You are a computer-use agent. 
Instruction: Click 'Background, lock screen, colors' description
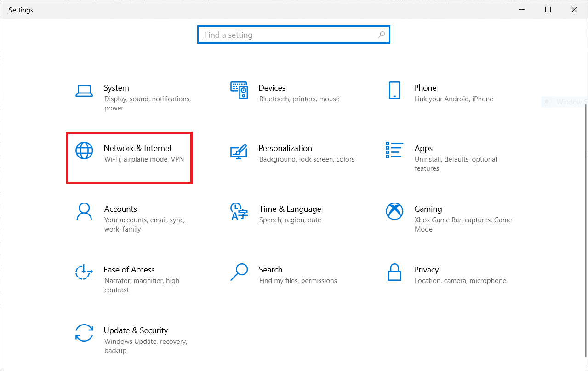click(x=307, y=159)
